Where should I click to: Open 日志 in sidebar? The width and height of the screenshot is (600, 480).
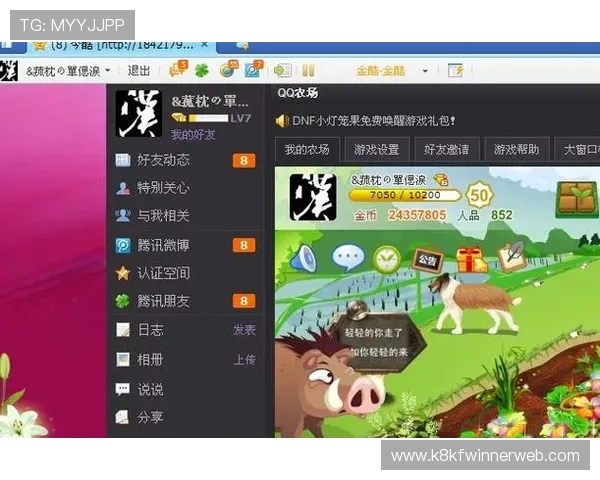point(150,330)
